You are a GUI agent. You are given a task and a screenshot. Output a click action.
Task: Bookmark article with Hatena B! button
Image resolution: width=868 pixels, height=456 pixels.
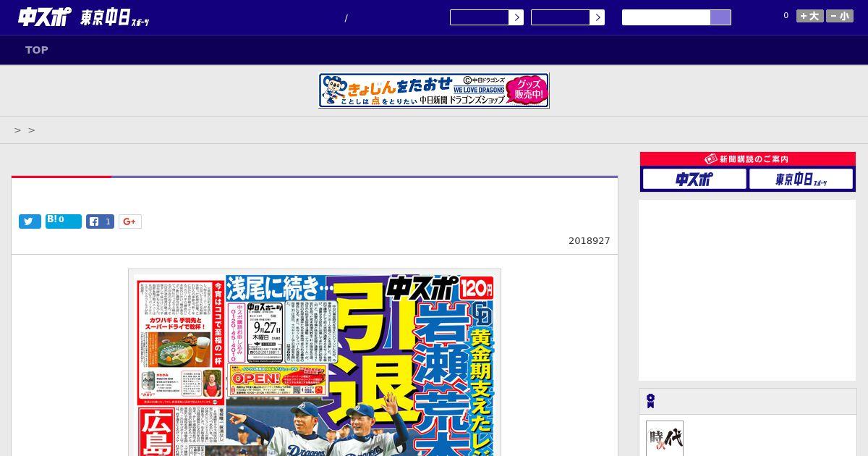(64, 221)
